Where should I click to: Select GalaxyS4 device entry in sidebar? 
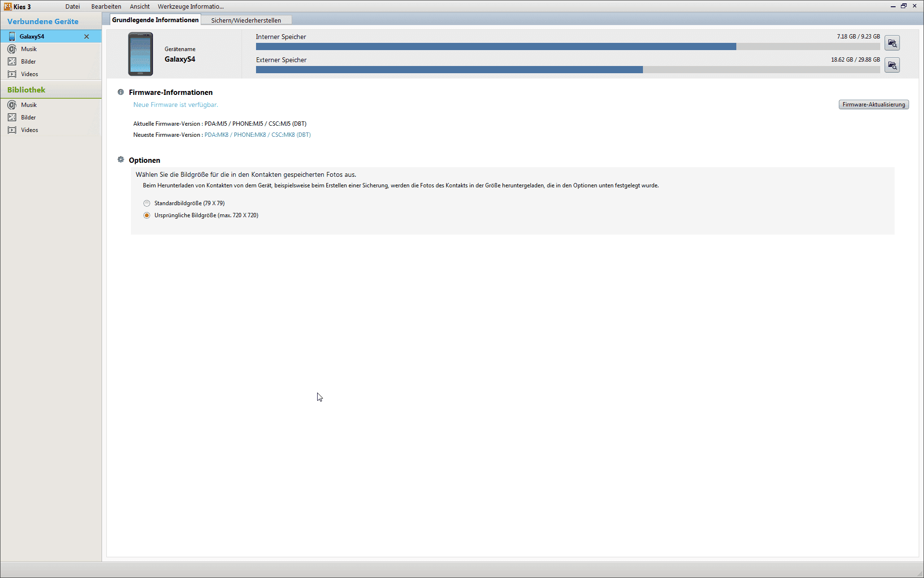[x=51, y=36]
